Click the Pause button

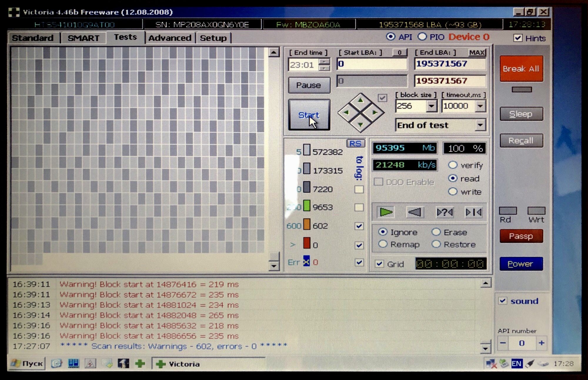pyautogui.click(x=309, y=85)
